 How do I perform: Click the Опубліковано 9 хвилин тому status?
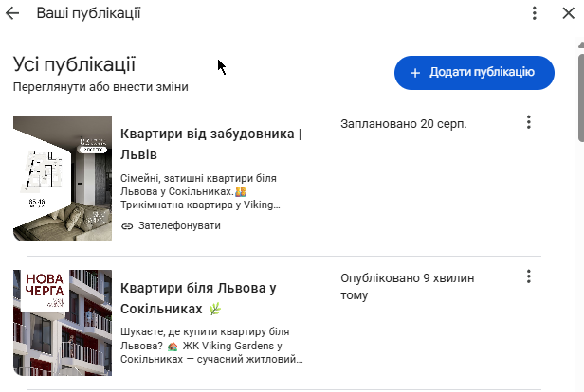click(x=407, y=286)
